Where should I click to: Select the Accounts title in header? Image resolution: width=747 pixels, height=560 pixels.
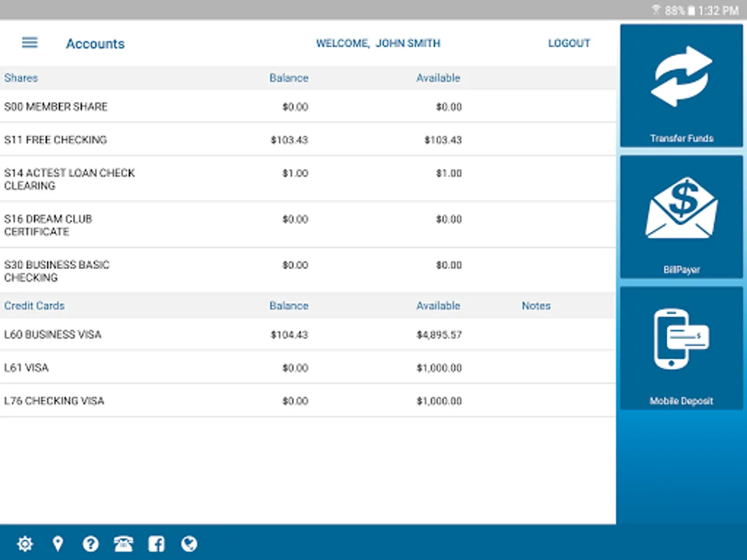point(95,44)
